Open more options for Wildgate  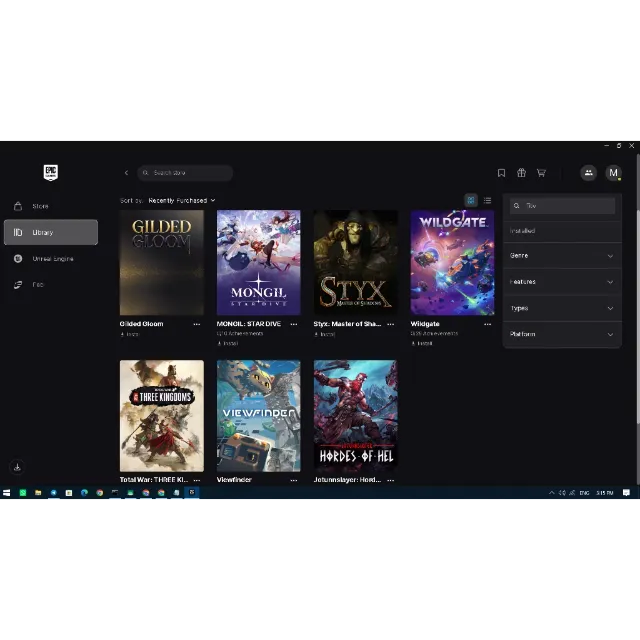[488, 324]
